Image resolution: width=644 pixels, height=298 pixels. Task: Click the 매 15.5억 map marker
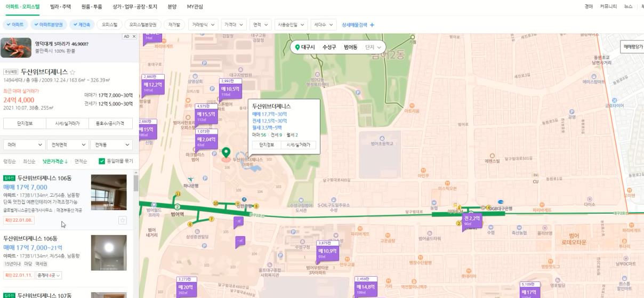tap(206, 114)
